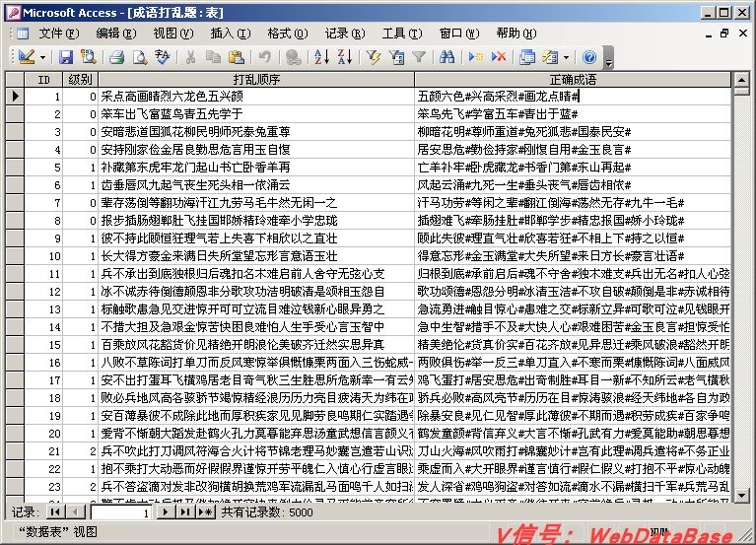The width and height of the screenshot is (756, 545).
Task: Open the 插入(I) menu
Action: coord(231,34)
